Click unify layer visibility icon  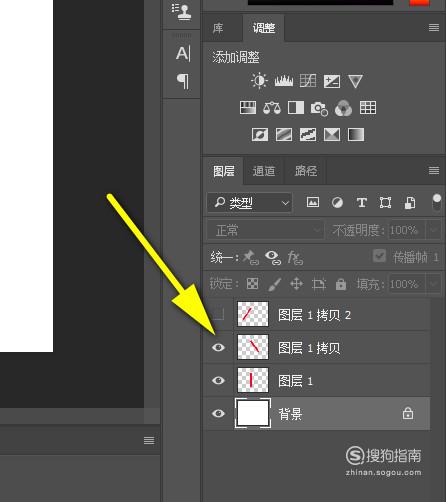tap(273, 258)
